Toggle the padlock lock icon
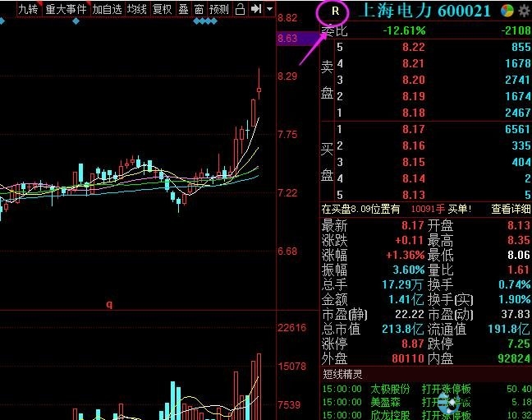Viewport: 532px width, 420px height. click(241, 9)
